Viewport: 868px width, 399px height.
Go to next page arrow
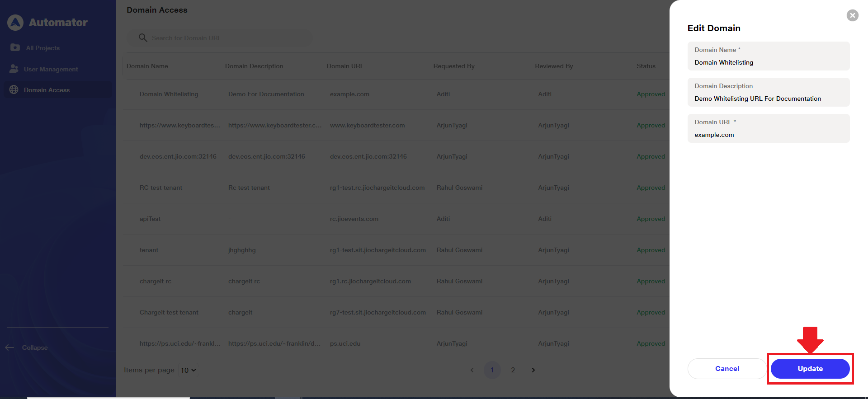(533, 370)
